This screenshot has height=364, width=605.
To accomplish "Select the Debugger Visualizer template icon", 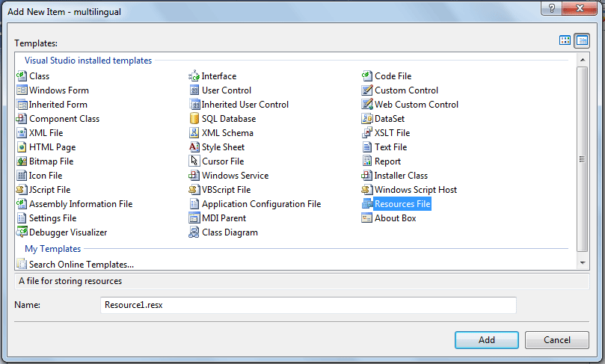I will click(22, 232).
